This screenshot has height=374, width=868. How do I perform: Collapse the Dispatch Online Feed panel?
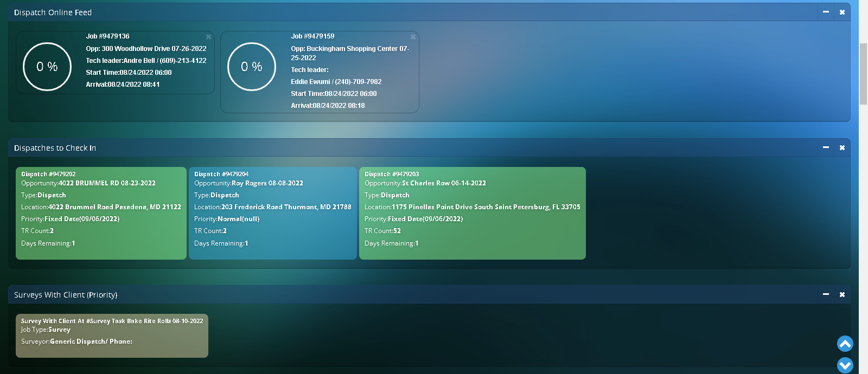tap(826, 12)
